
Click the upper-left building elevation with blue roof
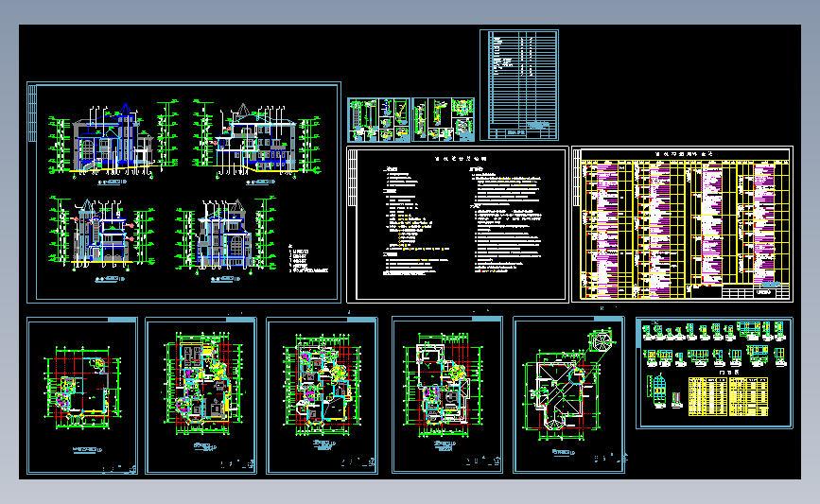tap(113, 141)
